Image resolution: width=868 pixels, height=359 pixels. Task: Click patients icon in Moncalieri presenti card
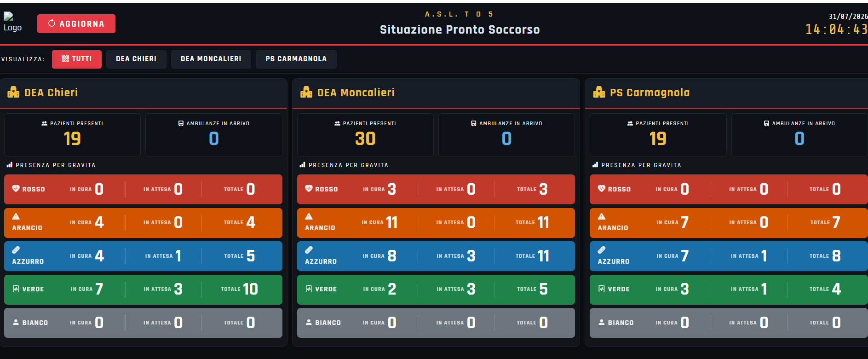pos(337,123)
